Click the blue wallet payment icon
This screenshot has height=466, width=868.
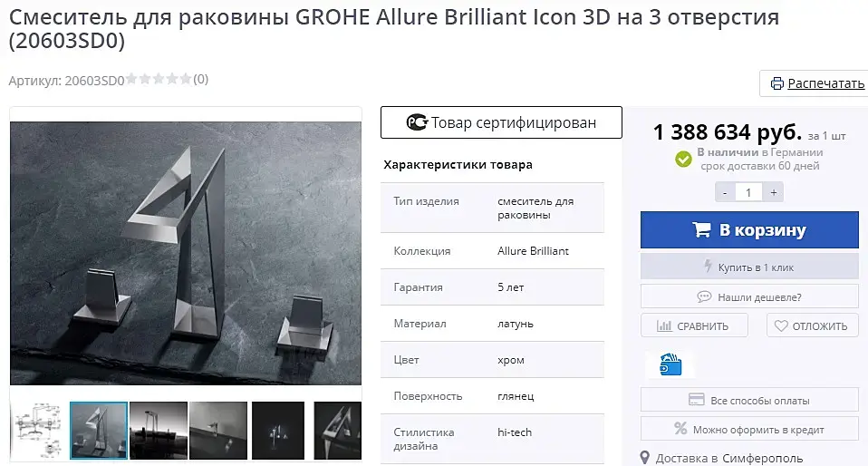point(670,364)
